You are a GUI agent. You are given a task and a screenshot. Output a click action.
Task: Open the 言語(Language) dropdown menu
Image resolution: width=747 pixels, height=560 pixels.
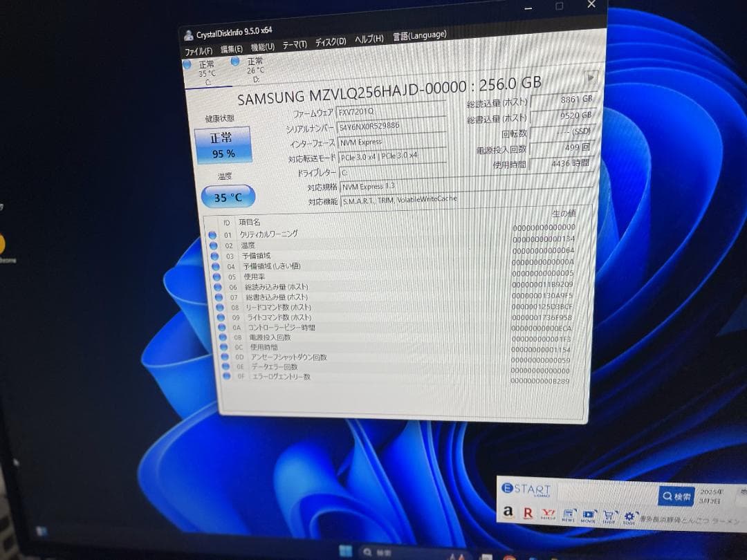[x=419, y=36]
